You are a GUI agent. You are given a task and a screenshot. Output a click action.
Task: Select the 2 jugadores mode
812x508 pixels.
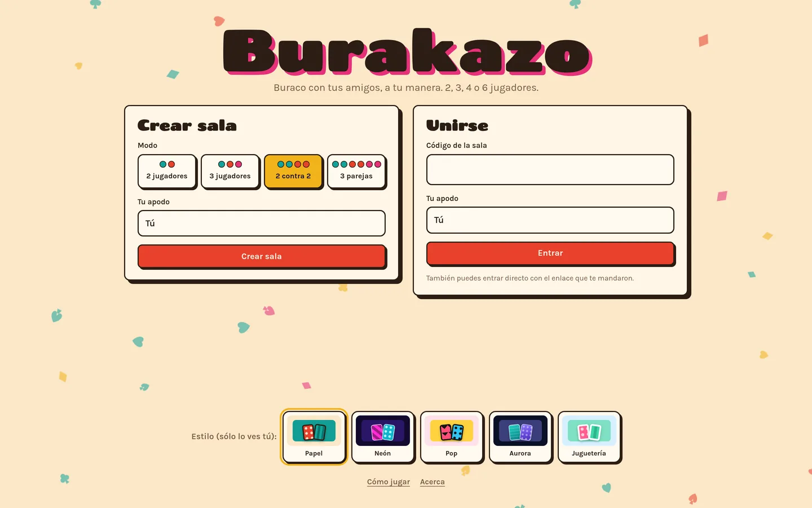click(167, 171)
